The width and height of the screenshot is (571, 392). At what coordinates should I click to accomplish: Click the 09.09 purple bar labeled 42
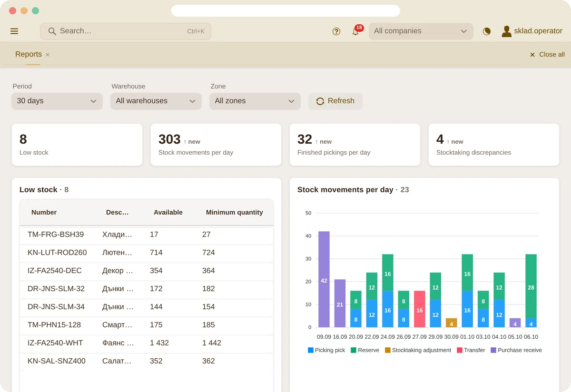click(324, 279)
